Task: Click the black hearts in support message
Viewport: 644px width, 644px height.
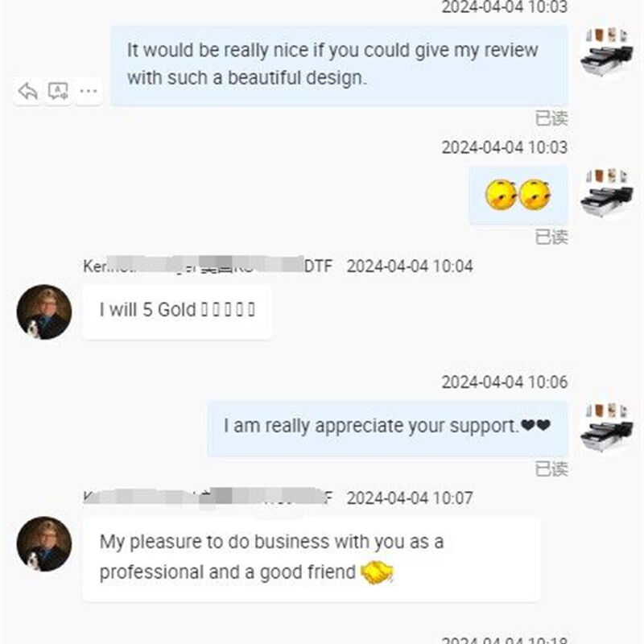Action: [535, 425]
